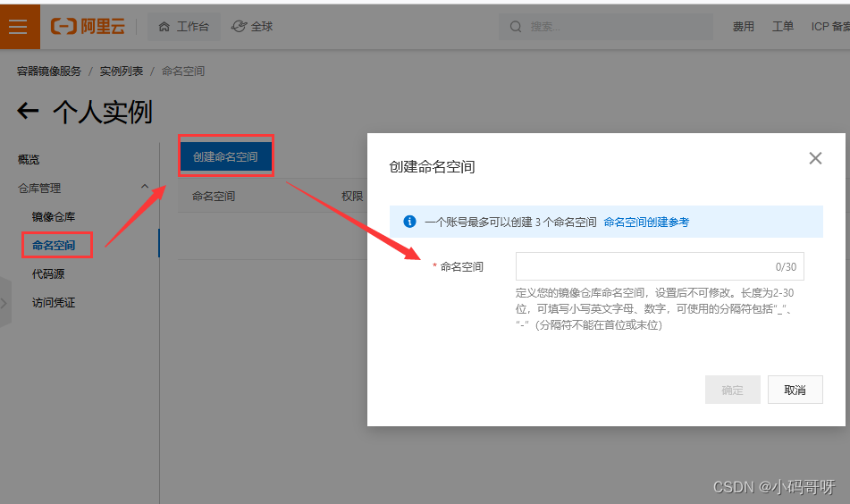
Task: Click the 创建命名空间 dialog title
Action: (x=432, y=167)
